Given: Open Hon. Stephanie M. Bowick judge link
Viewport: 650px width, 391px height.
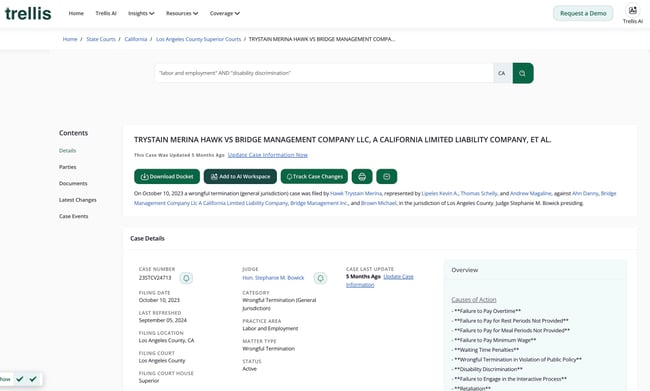Looking at the screenshot, I should pos(273,278).
